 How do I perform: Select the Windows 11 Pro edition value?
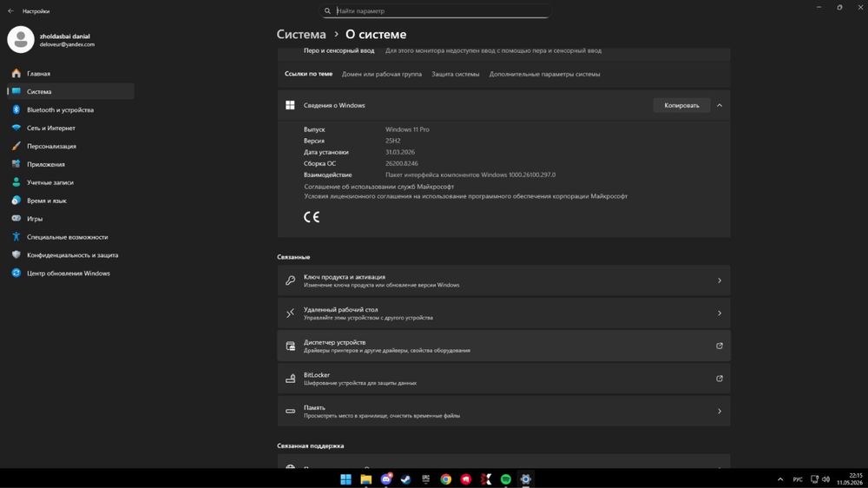[407, 129]
